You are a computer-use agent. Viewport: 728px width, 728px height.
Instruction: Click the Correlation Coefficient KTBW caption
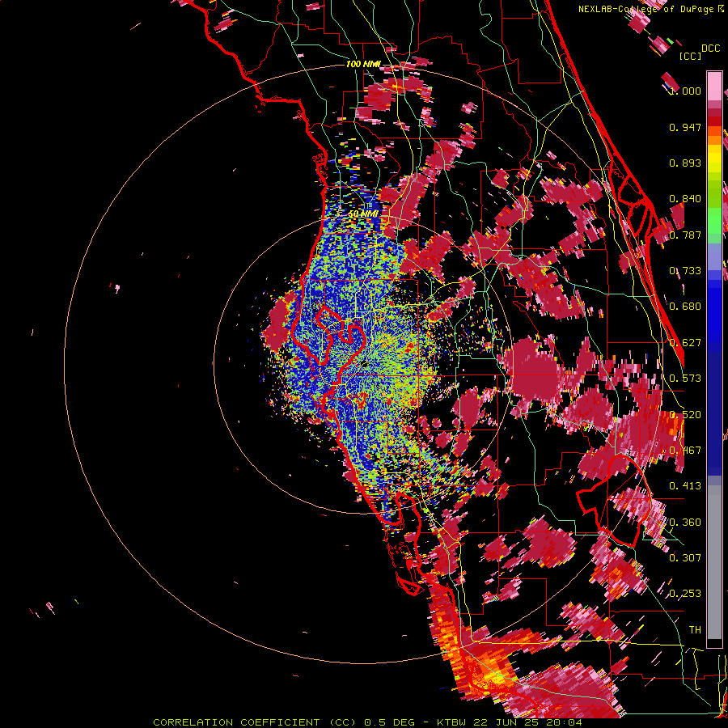368,722
